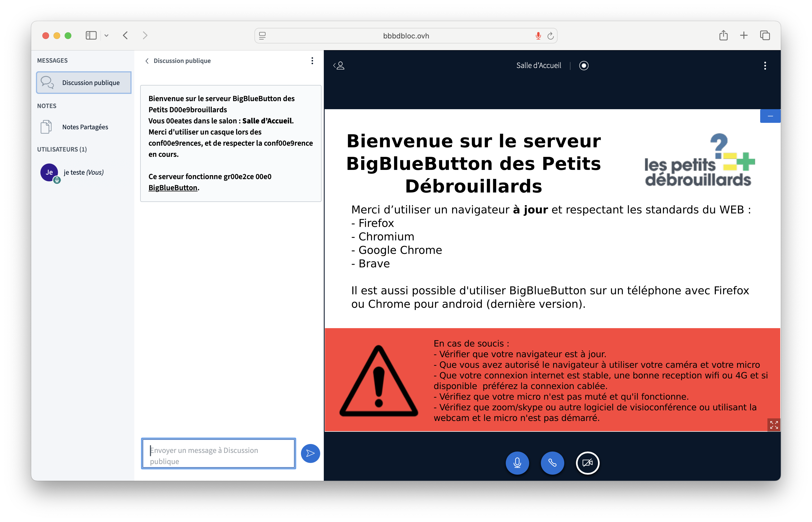Send the chat message with arrow button
The height and width of the screenshot is (522, 812).
310,453
